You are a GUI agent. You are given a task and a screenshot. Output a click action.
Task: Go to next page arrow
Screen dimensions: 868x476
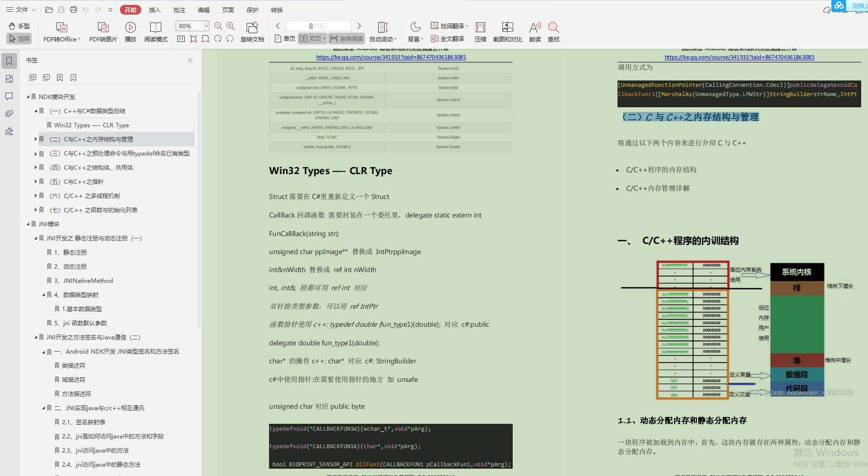click(359, 26)
